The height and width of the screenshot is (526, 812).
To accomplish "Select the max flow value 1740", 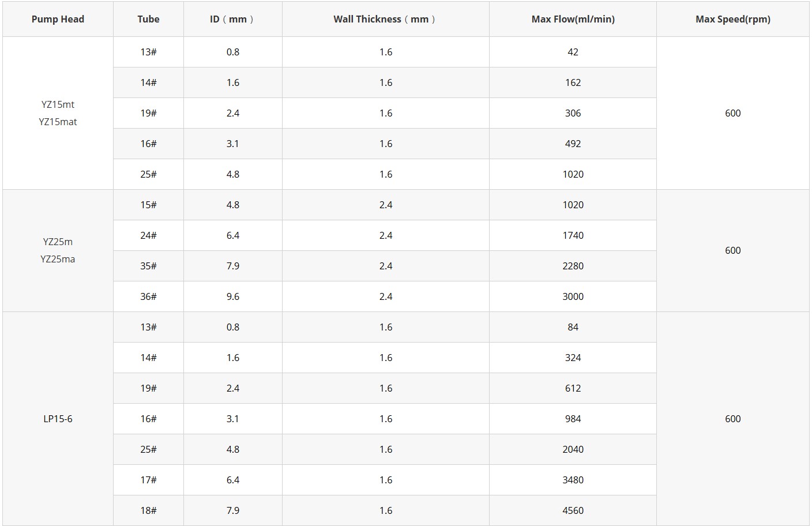I will [573, 235].
